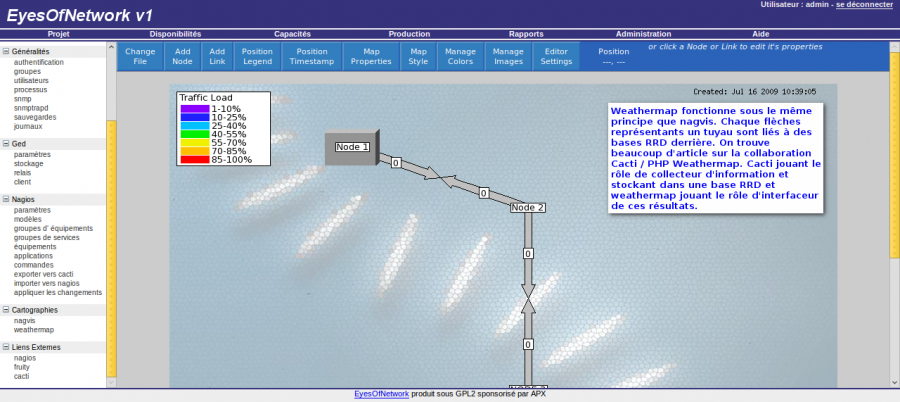
Task: Open the Capacités menu
Action: (x=292, y=34)
